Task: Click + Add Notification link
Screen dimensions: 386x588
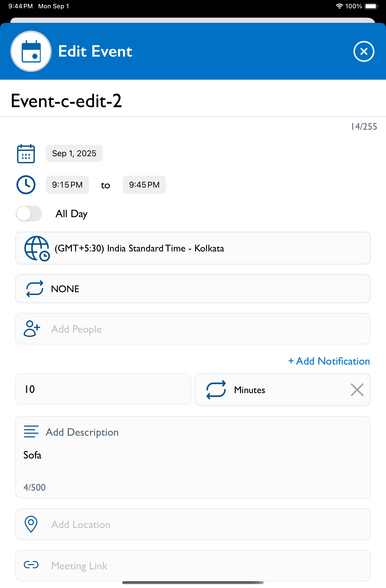Action: pos(329,361)
